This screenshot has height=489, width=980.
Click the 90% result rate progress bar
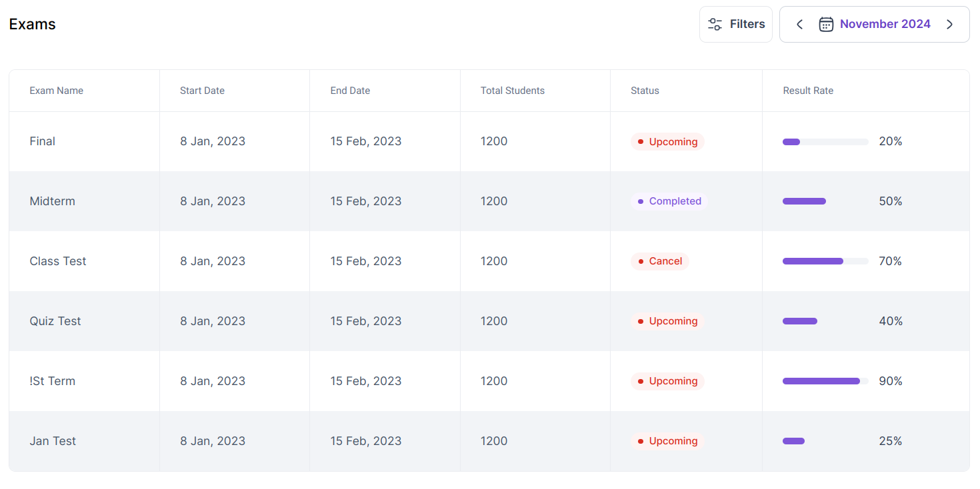point(825,381)
